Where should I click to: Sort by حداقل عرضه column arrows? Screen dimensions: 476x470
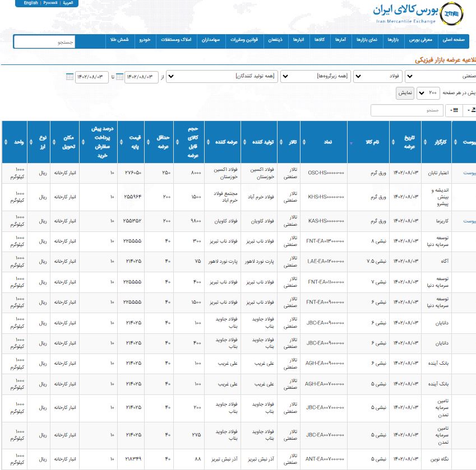(x=148, y=142)
